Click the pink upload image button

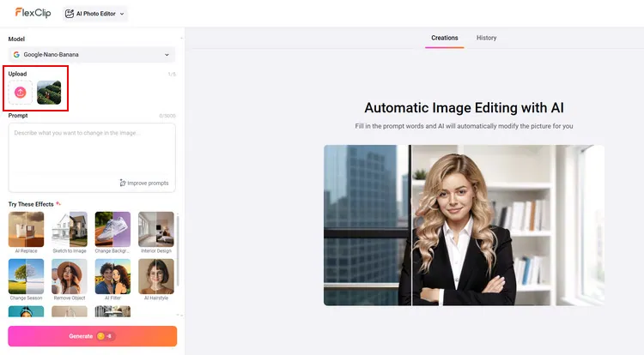(x=20, y=93)
